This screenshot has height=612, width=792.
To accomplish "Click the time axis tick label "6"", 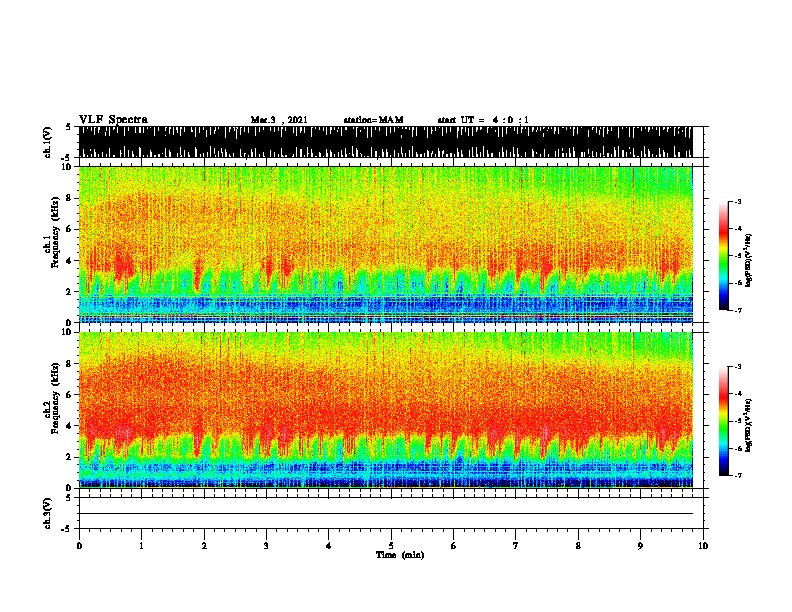I will tap(454, 546).
